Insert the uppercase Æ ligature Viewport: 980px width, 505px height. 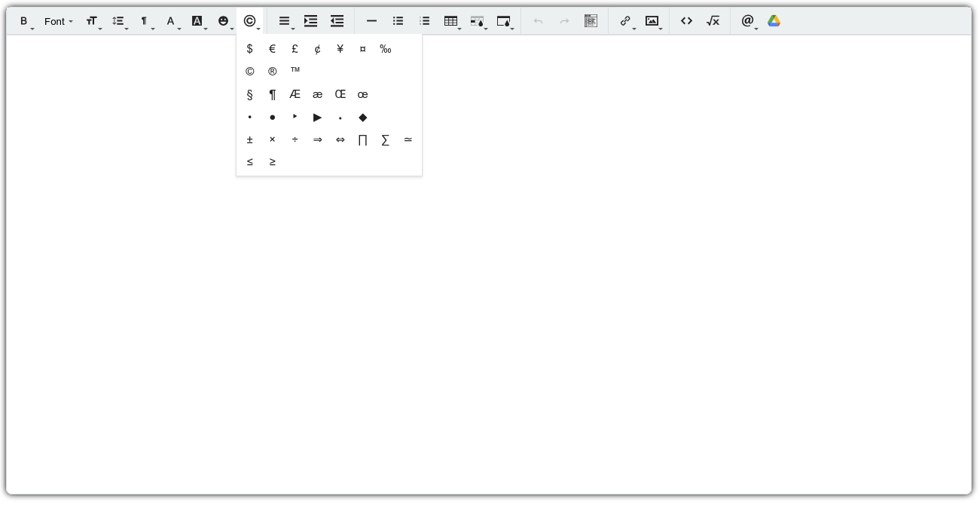(295, 94)
